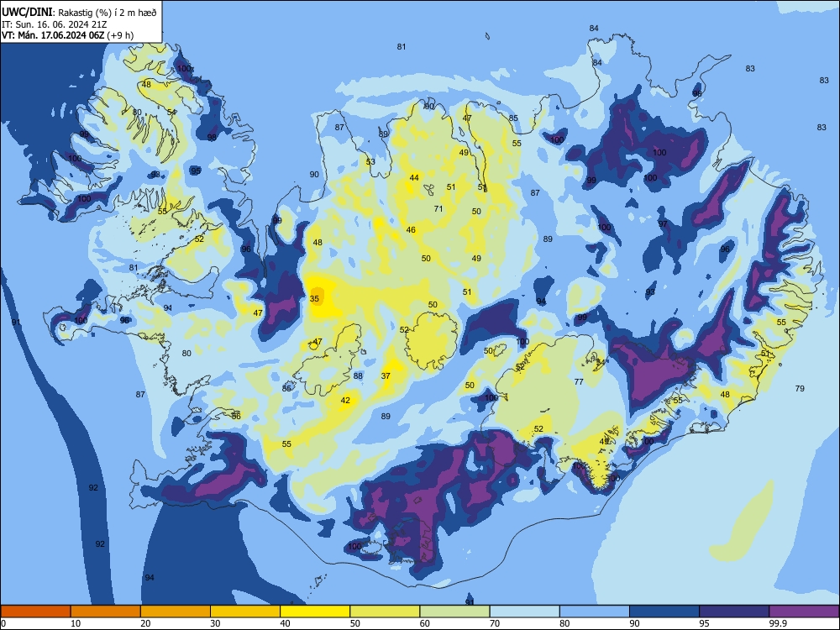
Task: Choose the 50–60 pale yellow legend swatch
Action: coord(385,612)
